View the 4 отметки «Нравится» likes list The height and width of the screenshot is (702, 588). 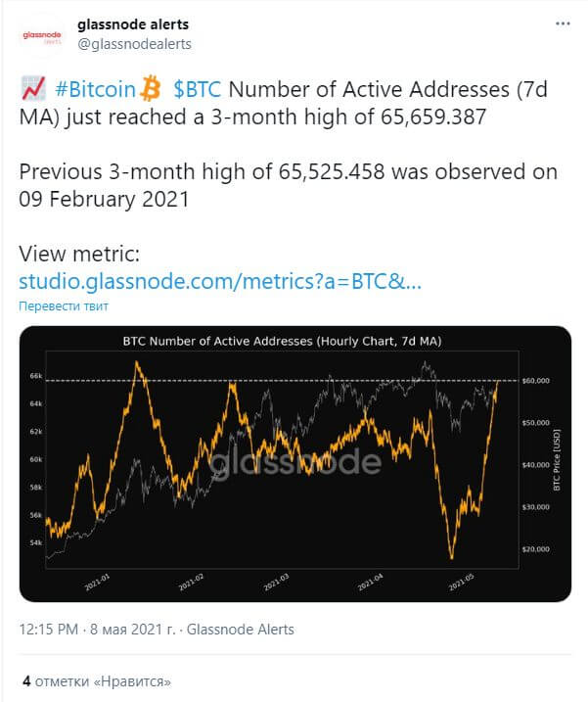point(97,681)
